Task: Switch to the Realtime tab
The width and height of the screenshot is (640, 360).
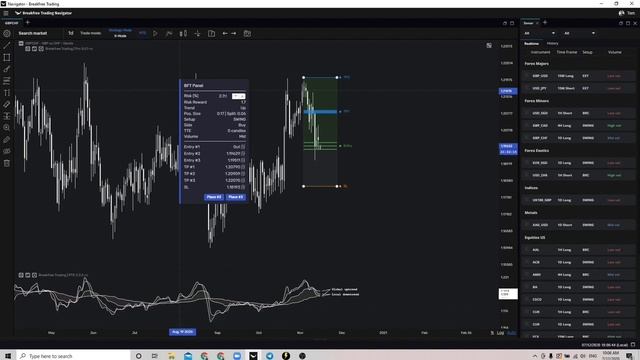Action: click(x=531, y=43)
